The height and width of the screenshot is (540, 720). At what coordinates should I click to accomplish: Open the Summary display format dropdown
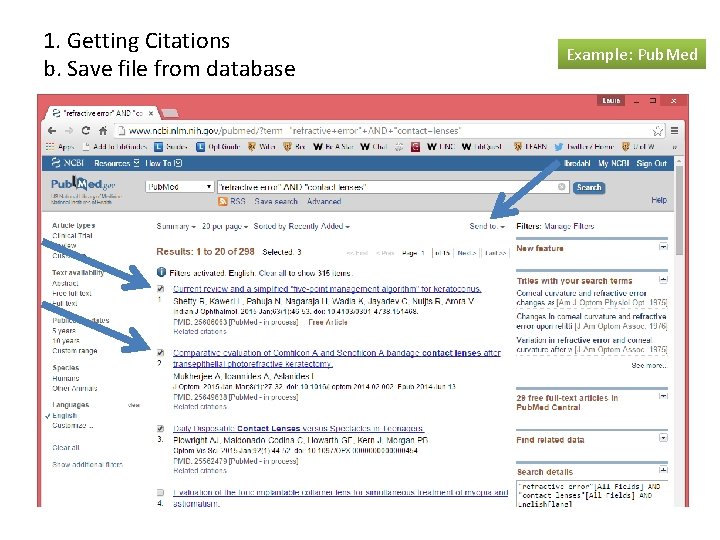(176, 226)
